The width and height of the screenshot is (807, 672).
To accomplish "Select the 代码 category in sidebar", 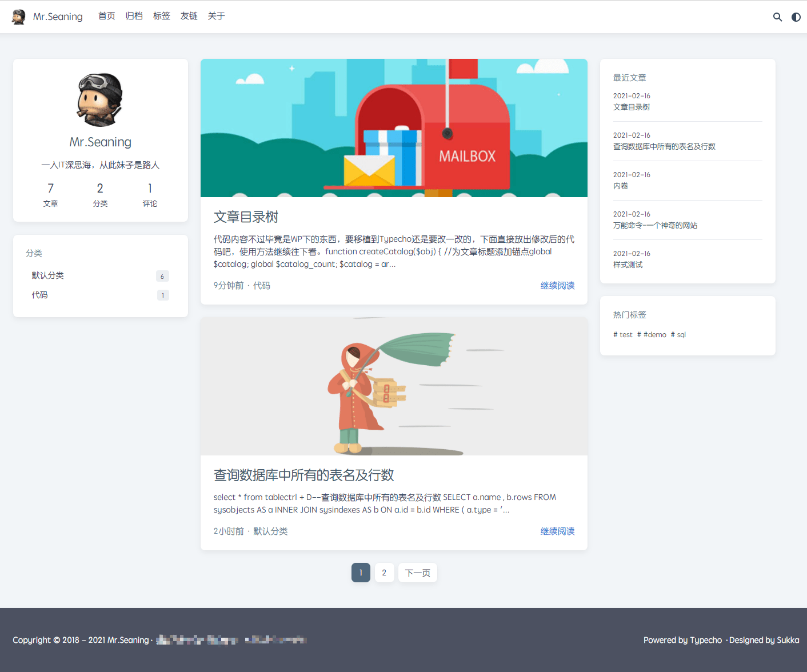I will coord(40,295).
